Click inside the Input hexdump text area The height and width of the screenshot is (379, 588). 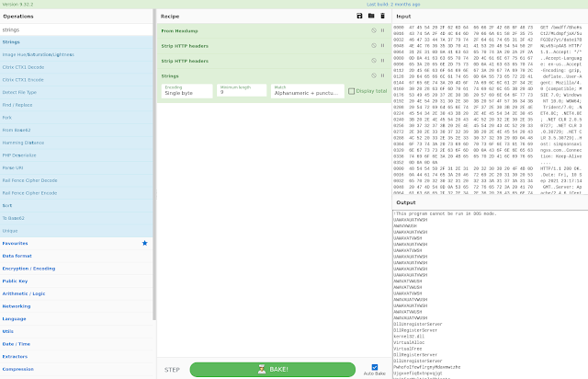pyautogui.click(x=490, y=109)
